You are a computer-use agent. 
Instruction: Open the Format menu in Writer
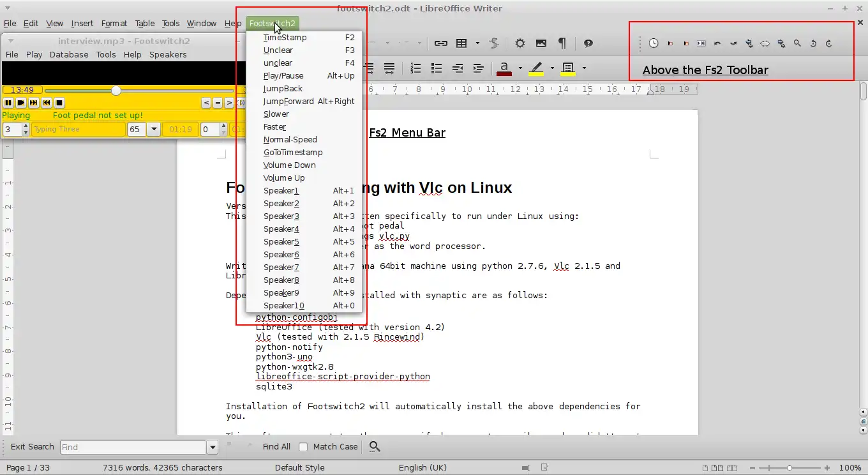(x=114, y=24)
